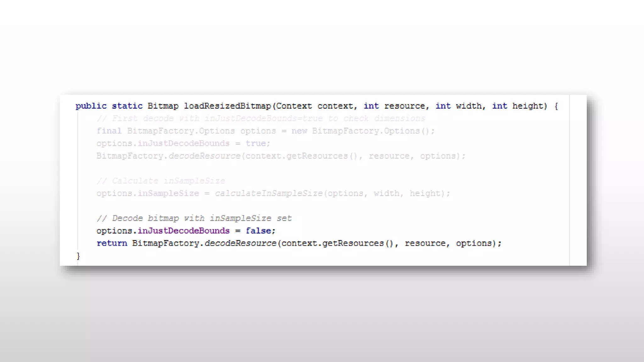Viewport: 644px width, 362px height.
Task: Click the right margin guide line of editor
Action: coord(569,180)
